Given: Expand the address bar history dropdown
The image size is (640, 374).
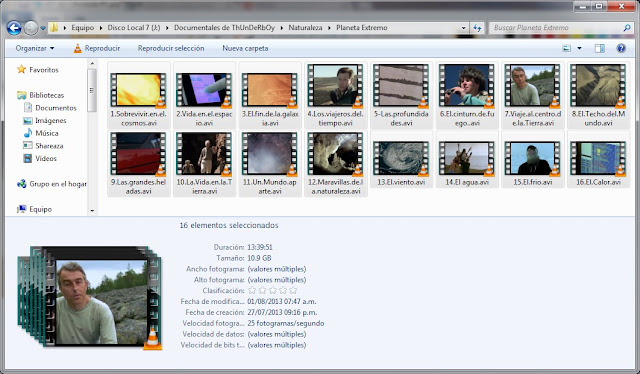Looking at the screenshot, I should (x=463, y=28).
